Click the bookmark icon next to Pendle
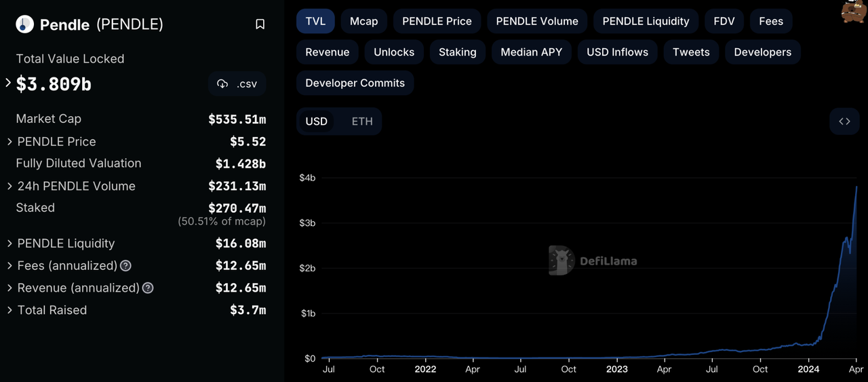Screen dimensions: 868x382 [x=260, y=24]
